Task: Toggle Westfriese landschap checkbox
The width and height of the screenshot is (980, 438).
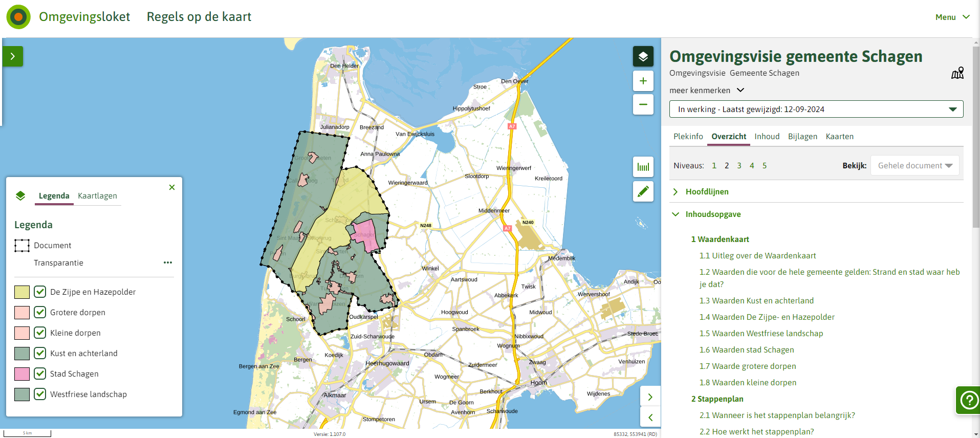Action: coord(40,394)
